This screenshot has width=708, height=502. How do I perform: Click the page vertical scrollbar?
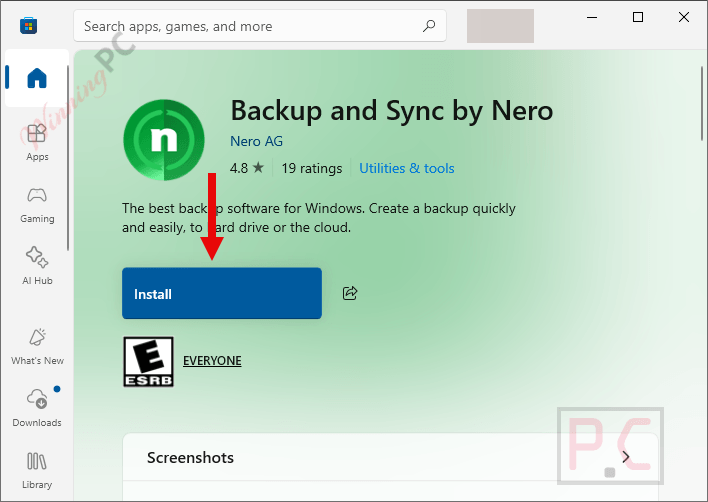coord(702,104)
